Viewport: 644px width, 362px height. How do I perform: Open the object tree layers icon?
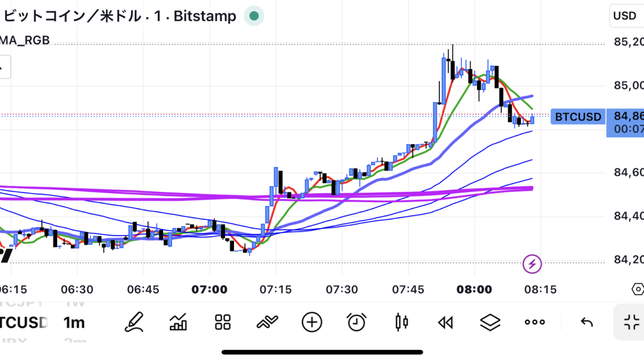click(490, 322)
